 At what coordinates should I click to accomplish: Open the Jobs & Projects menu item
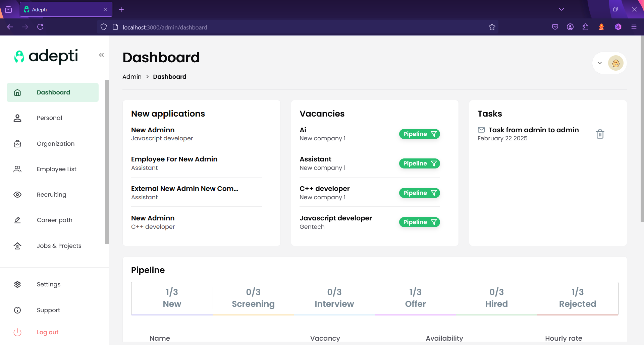[59, 246]
